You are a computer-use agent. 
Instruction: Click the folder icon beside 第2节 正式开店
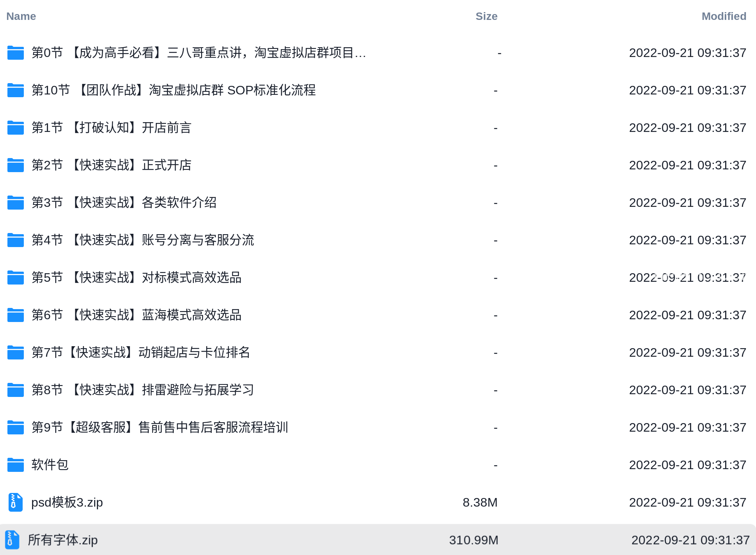(x=16, y=165)
